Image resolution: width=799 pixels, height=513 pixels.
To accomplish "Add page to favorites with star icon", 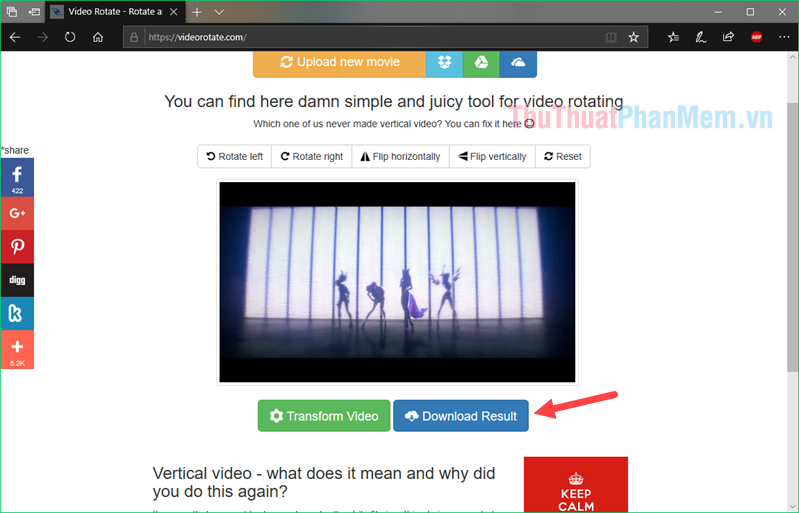I will [633, 37].
